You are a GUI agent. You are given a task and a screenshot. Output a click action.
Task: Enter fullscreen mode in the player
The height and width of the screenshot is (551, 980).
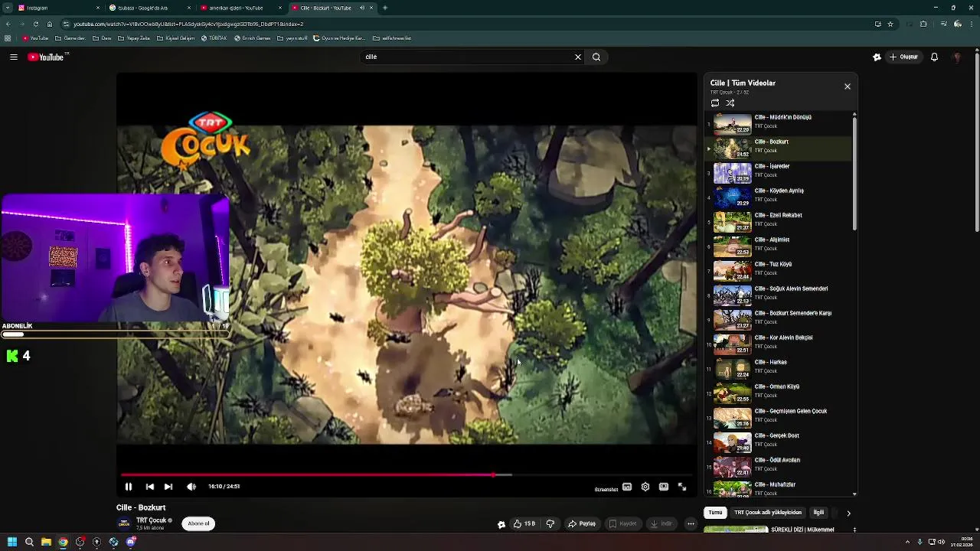[682, 487]
